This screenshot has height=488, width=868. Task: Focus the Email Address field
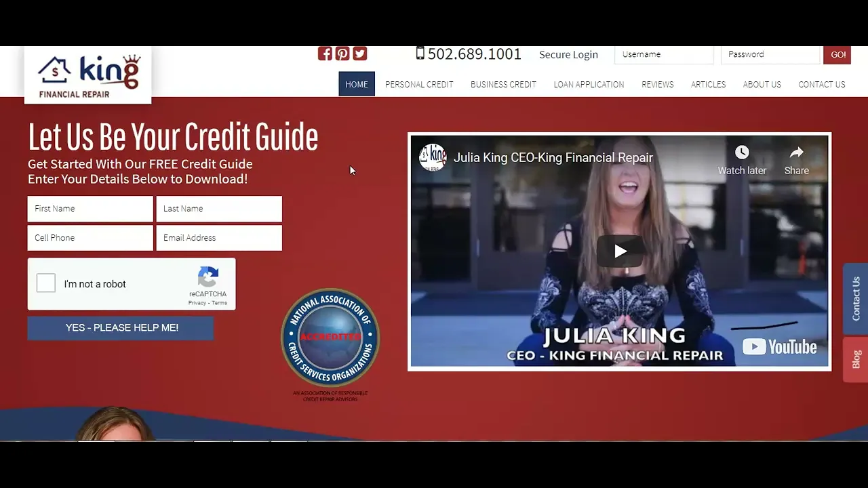point(219,238)
